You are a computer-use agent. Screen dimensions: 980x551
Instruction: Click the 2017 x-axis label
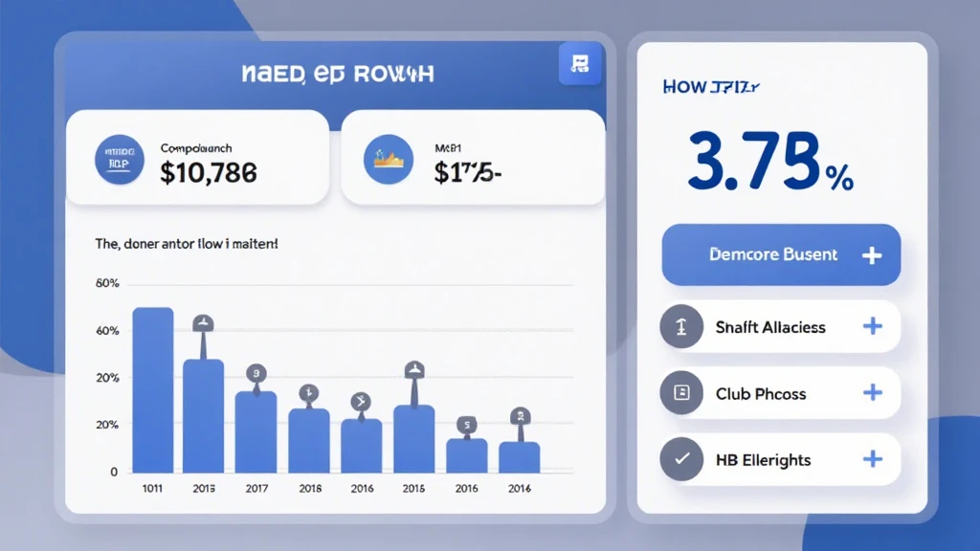[x=256, y=489]
